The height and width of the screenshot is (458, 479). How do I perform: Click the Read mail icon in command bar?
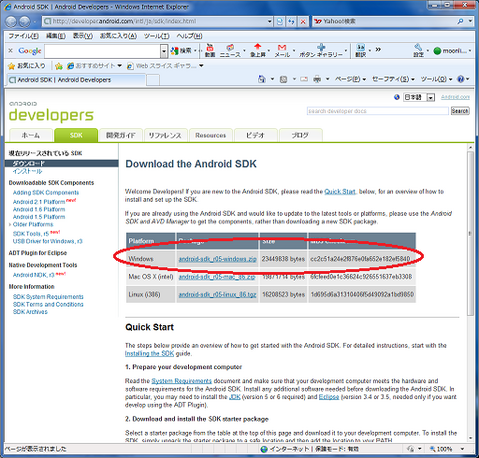click(304, 79)
